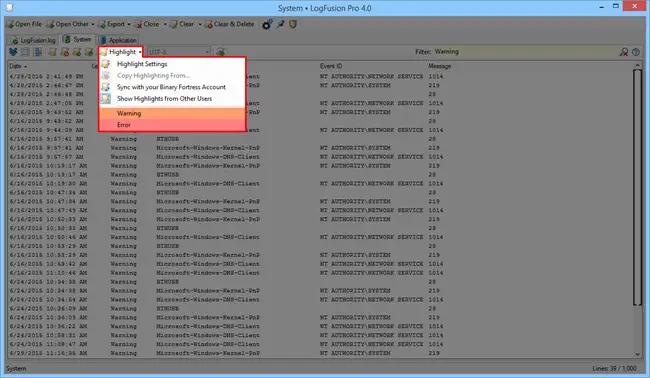Click the double-chevron auto-scroll icon
Screen dimensions: 650x378
pos(13,52)
